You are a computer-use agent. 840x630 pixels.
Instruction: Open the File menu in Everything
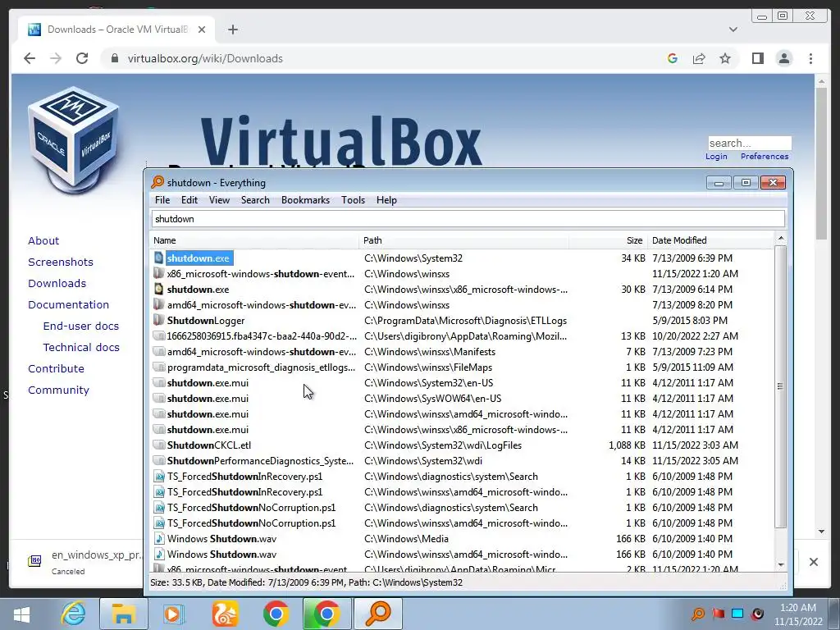(x=162, y=200)
